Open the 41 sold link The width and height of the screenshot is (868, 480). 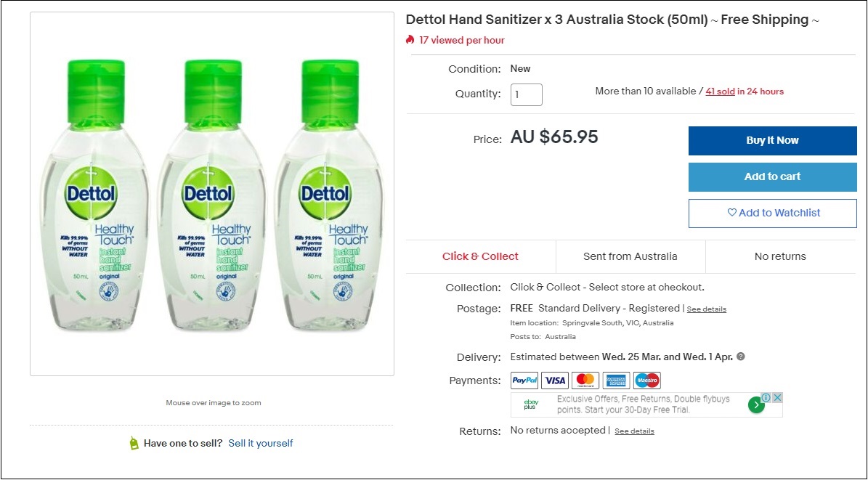720,91
